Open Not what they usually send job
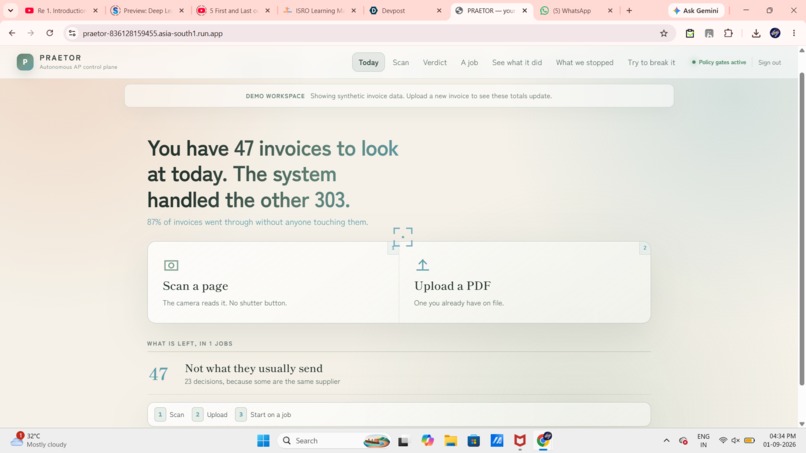 399,374
